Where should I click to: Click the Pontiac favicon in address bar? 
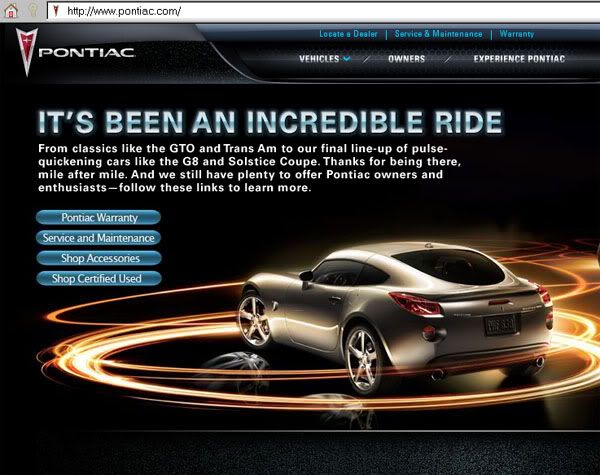click(x=56, y=11)
